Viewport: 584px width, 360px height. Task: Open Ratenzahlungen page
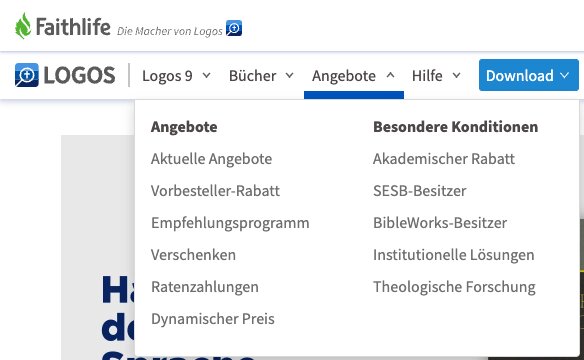(x=205, y=287)
